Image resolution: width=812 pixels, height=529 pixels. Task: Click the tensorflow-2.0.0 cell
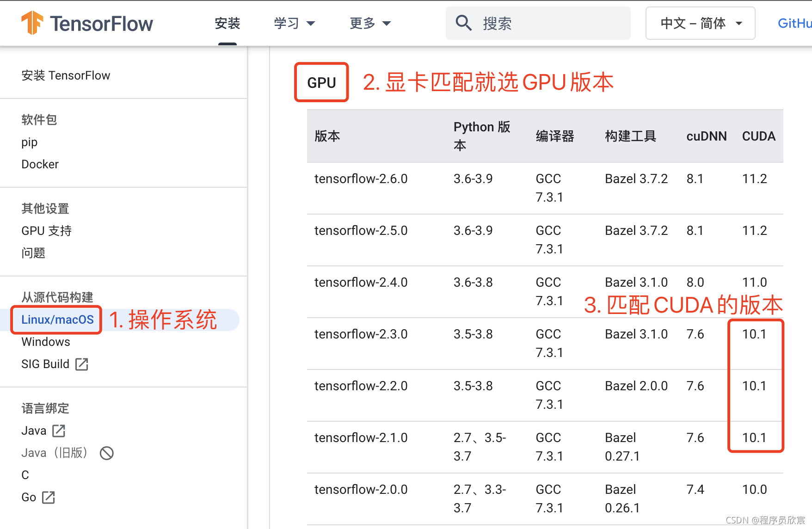tap(361, 489)
